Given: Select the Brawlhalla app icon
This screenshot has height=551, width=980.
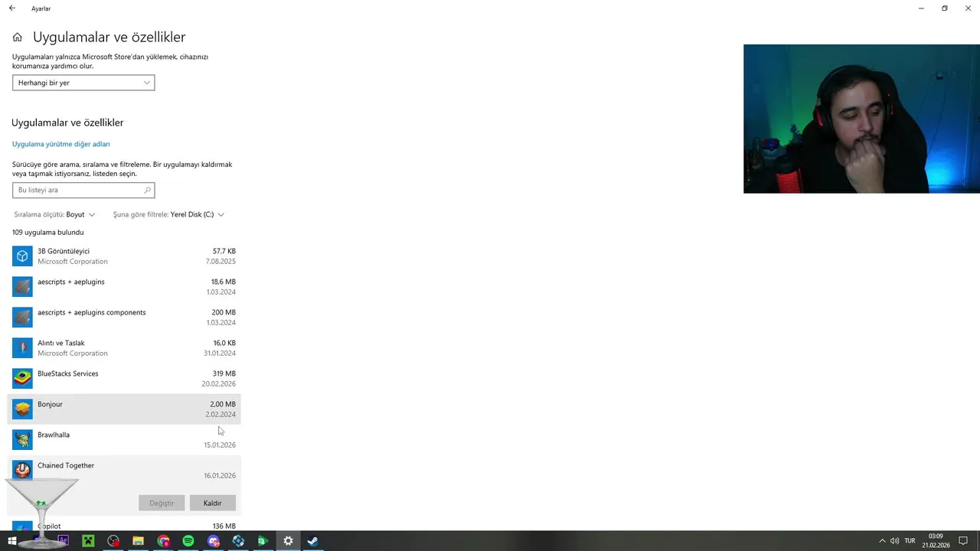Looking at the screenshot, I should (22, 439).
